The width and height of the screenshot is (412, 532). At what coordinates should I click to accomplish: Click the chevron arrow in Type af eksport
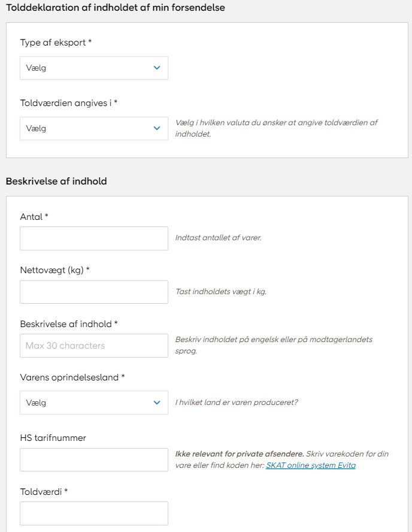(157, 68)
